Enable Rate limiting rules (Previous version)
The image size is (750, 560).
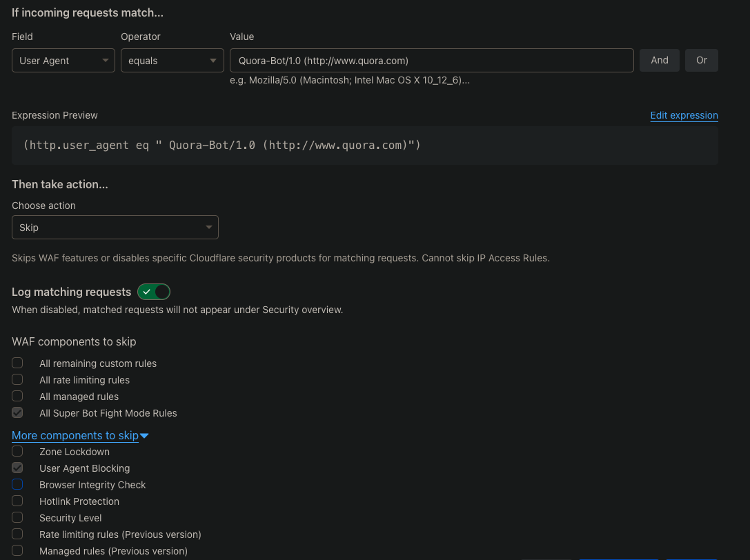pos(17,534)
